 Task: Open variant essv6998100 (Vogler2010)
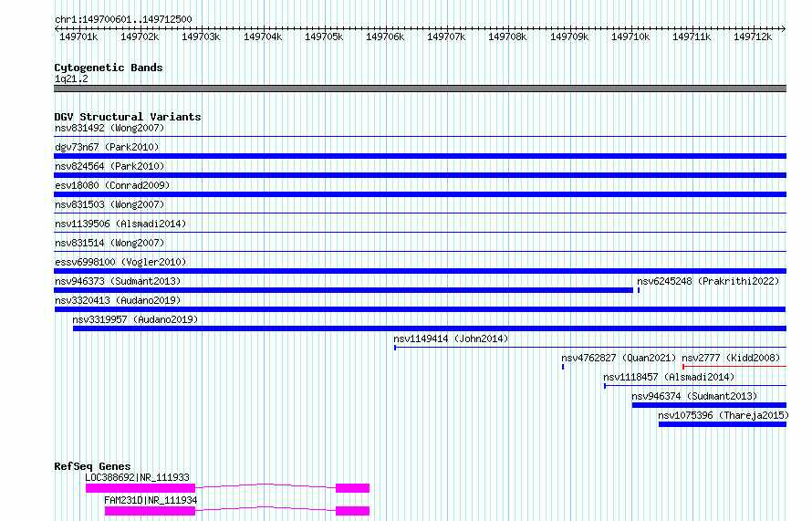click(120, 262)
